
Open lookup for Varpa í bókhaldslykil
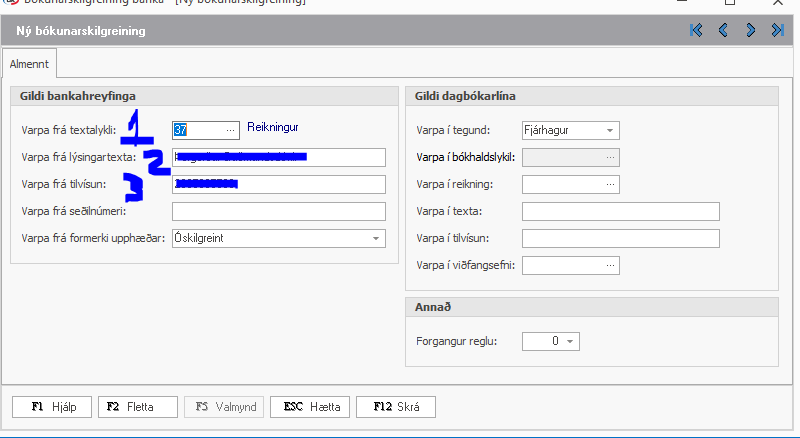point(609,157)
